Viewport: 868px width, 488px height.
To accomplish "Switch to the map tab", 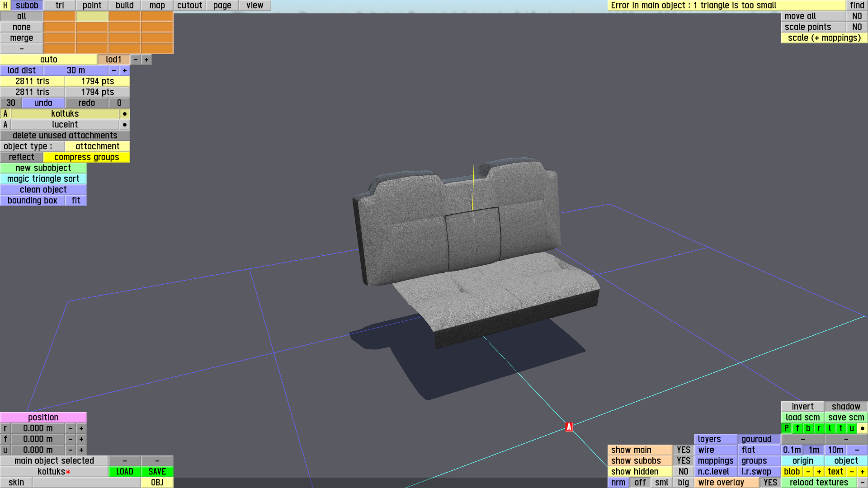I will tap(157, 5).
